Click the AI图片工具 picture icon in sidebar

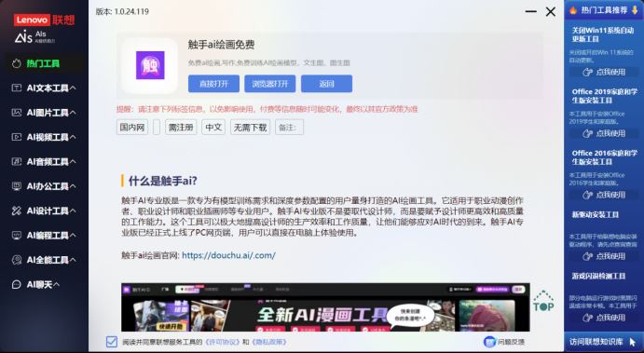(x=17, y=113)
